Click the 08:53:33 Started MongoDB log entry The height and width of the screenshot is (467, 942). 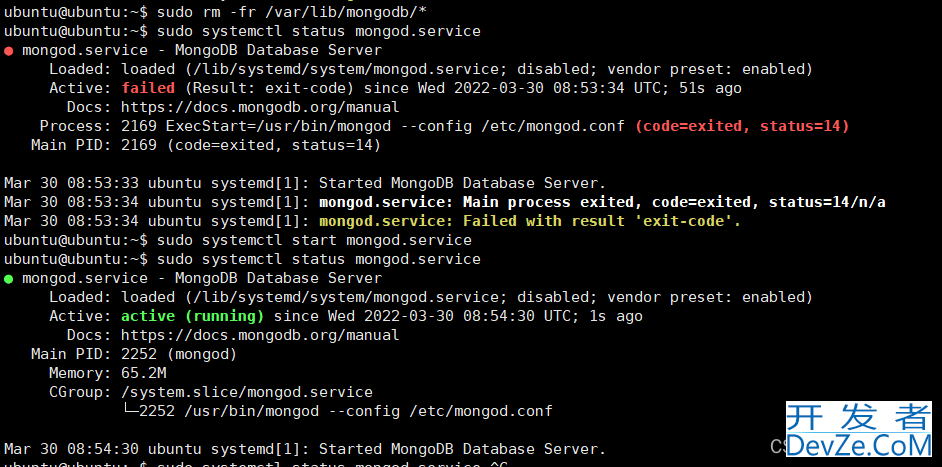point(305,183)
